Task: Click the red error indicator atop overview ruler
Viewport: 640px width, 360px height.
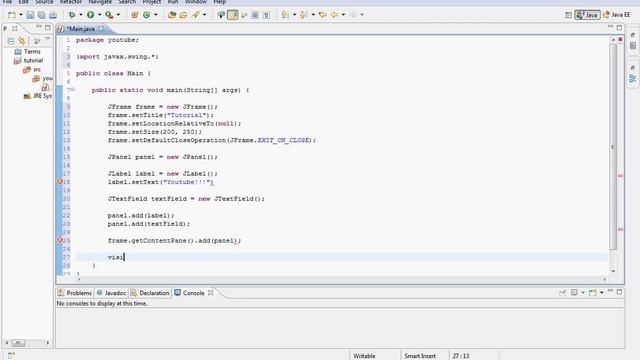Action: tap(620, 40)
